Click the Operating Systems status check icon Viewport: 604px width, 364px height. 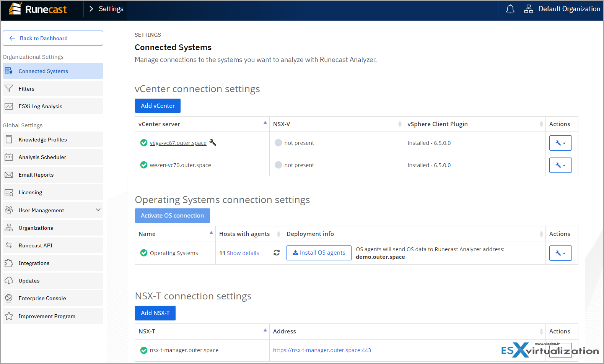click(x=144, y=253)
